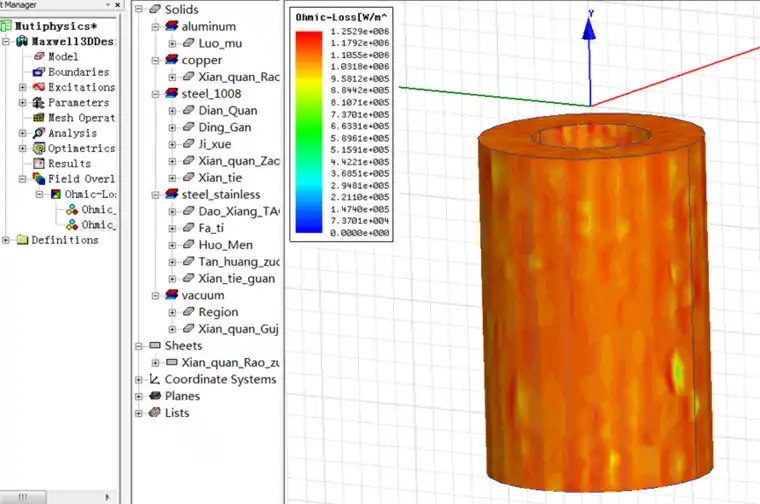Select the Fa_ti object
Screen dimensions: 760x504
(211, 228)
